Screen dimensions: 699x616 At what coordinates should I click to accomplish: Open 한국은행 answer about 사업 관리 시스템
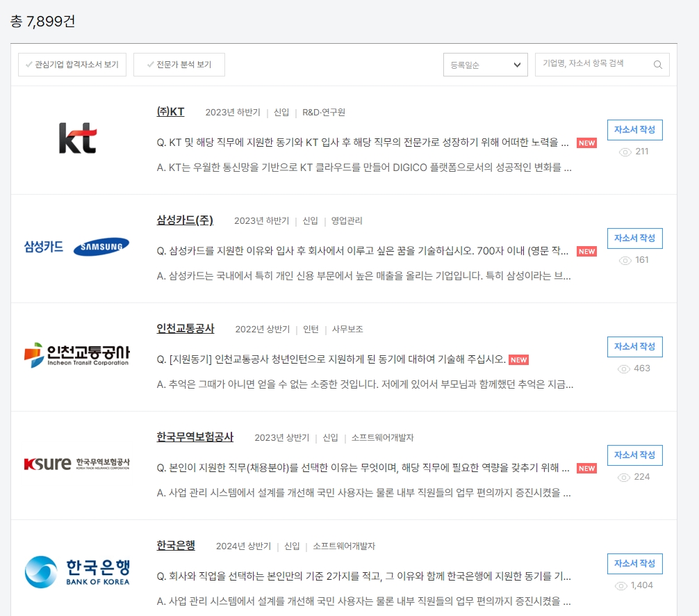coord(364,601)
